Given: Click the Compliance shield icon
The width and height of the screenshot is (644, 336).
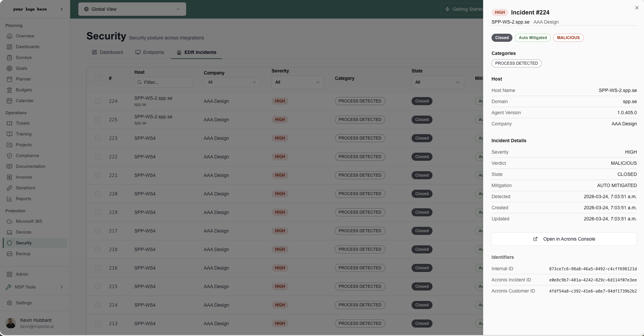Looking at the screenshot, I should coord(9,156).
